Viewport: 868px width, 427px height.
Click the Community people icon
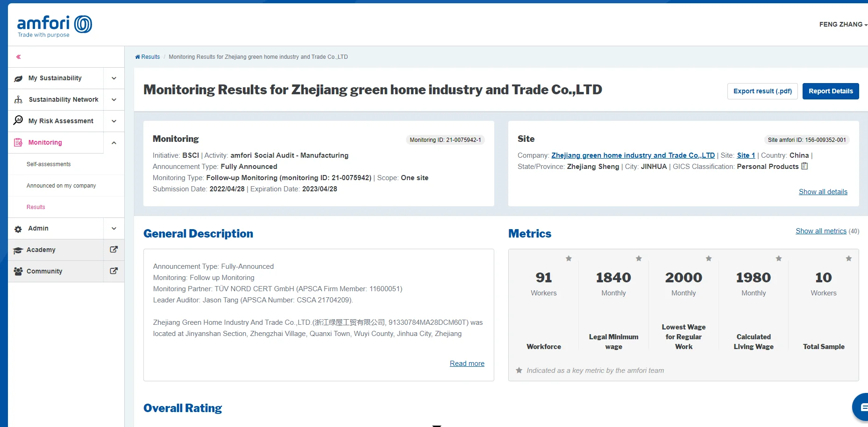pos(18,271)
